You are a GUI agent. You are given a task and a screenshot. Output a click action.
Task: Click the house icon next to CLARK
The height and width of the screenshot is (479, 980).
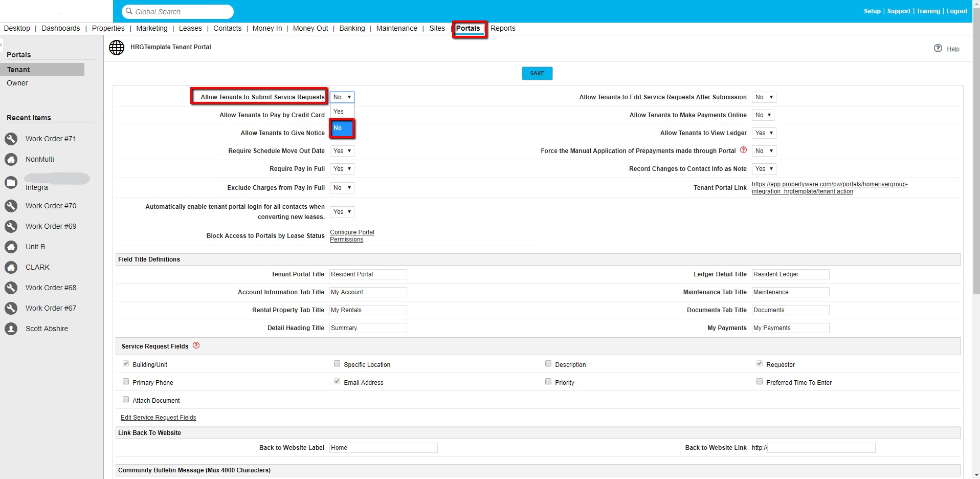point(11,267)
